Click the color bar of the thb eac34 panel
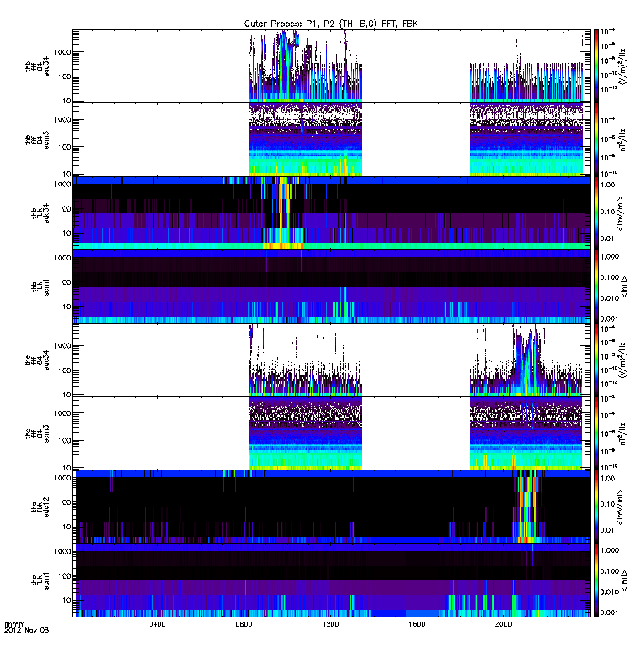The width and height of the screenshot is (630, 672). [x=596, y=66]
